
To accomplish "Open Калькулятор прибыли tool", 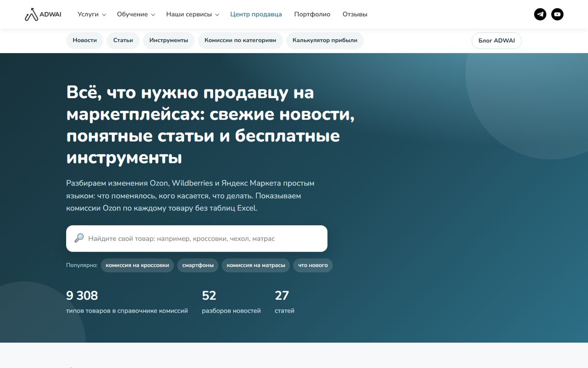I will [x=325, y=41].
